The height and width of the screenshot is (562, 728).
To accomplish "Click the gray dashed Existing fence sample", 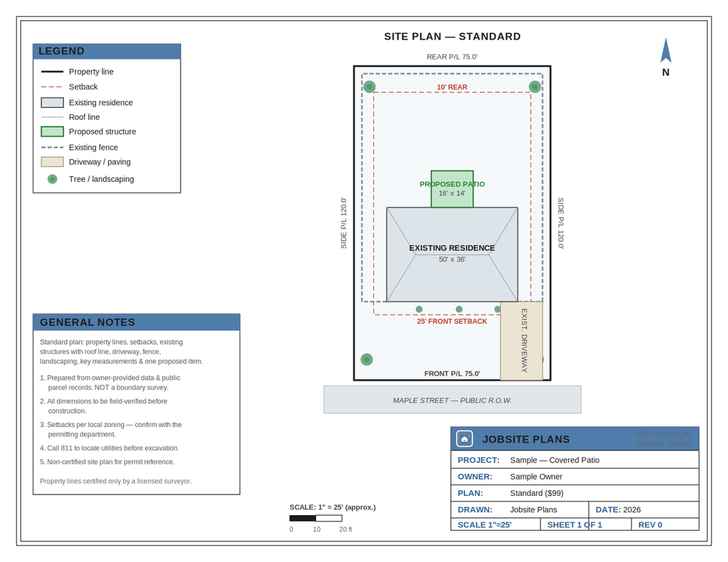I will click(x=52, y=147).
